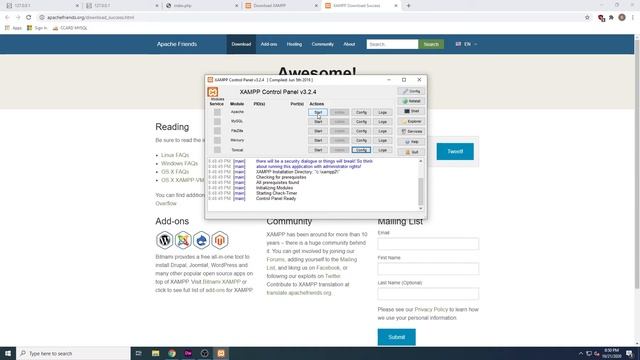Screen dimensions: 640x360
Task: Open Help from XAMPP sidebar
Action: pyautogui.click(x=411, y=142)
